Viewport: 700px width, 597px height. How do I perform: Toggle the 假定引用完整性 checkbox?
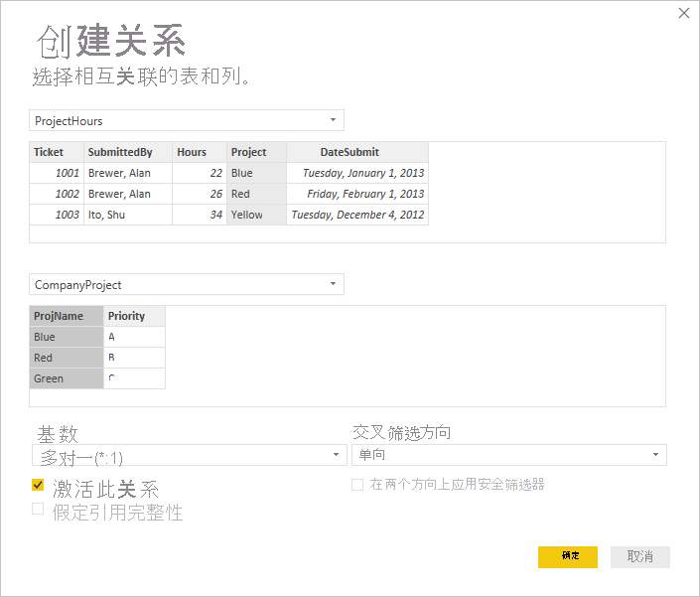(38, 510)
